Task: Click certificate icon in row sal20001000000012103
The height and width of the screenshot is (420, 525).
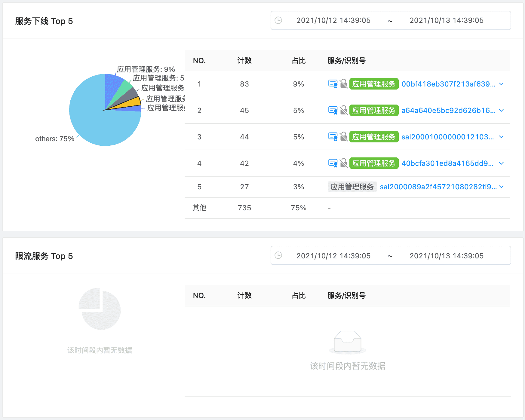Action: [x=333, y=137]
